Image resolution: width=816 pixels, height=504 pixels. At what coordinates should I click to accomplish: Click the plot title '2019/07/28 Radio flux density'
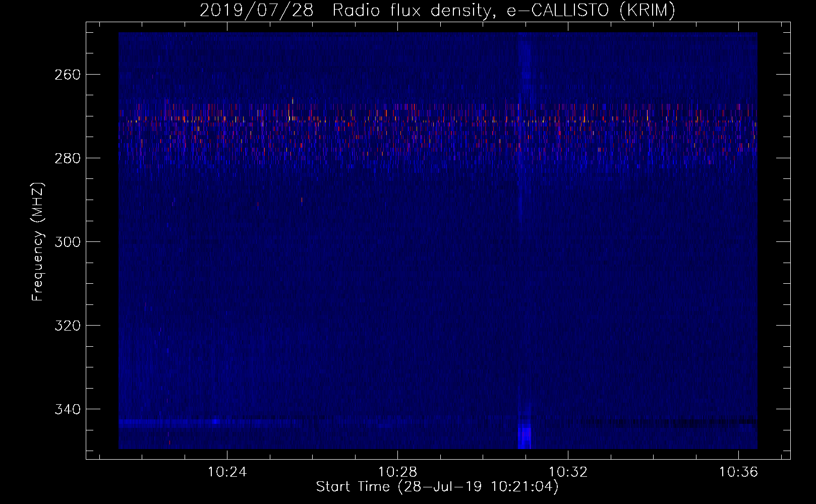point(437,10)
